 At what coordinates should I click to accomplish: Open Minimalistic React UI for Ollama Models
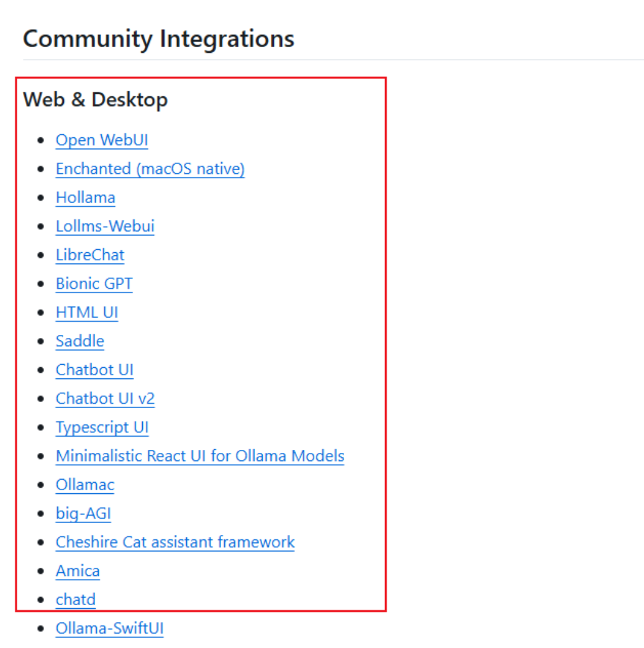[x=199, y=456]
